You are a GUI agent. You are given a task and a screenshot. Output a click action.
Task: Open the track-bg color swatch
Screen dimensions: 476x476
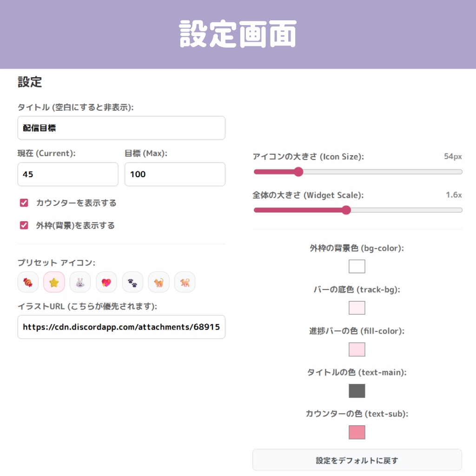point(357,308)
